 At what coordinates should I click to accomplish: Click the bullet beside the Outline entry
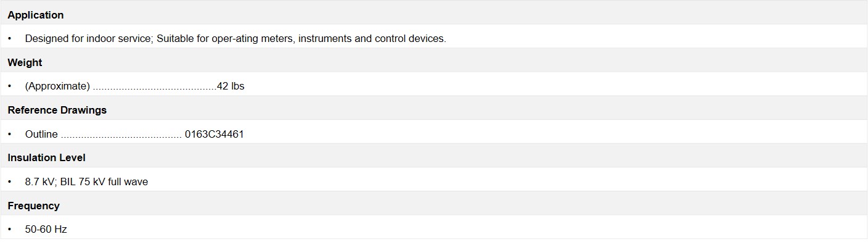coord(10,134)
